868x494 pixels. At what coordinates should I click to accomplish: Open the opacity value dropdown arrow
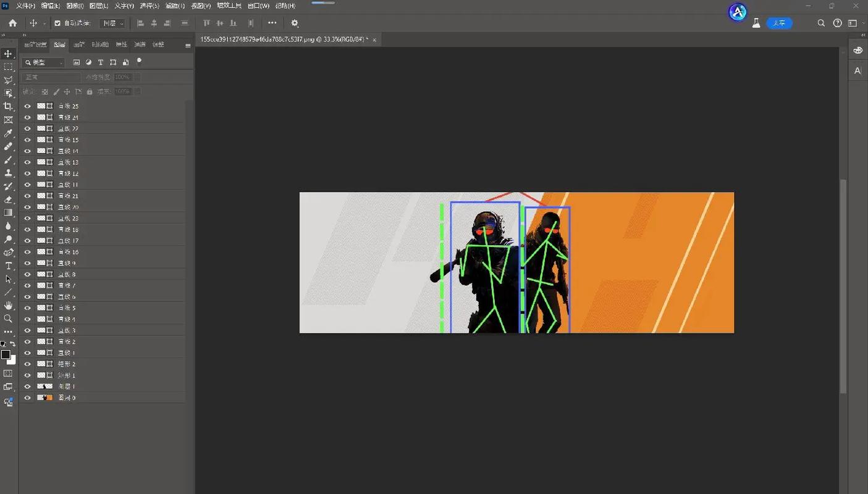[137, 77]
